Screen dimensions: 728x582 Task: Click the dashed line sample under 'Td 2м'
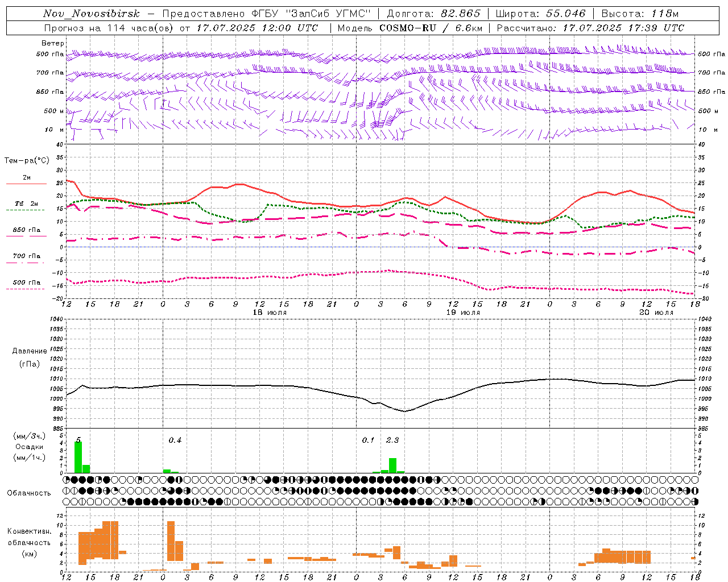[x=25, y=210]
